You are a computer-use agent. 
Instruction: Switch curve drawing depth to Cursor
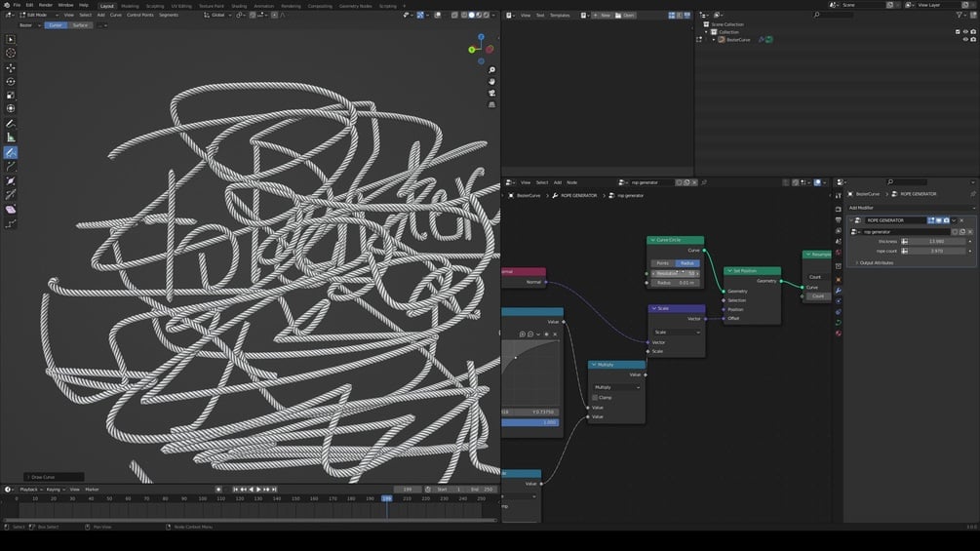coord(56,25)
